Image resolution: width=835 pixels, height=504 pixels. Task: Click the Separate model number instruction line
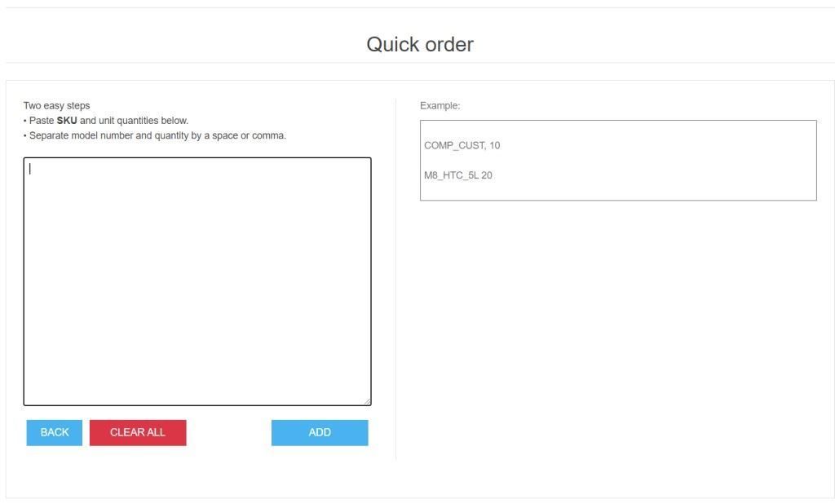pyautogui.click(x=155, y=135)
